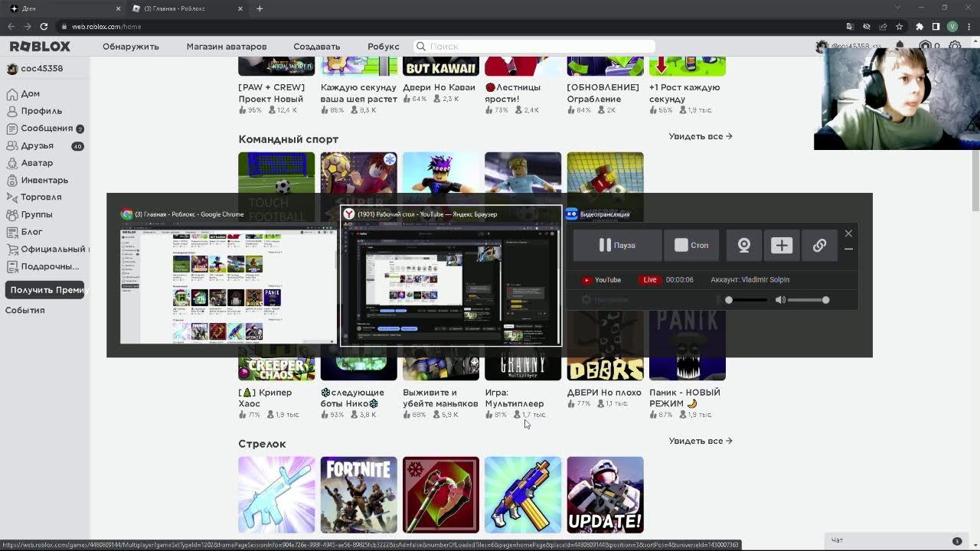
Task: Open Сообщения in the sidebar
Action: pos(45,129)
